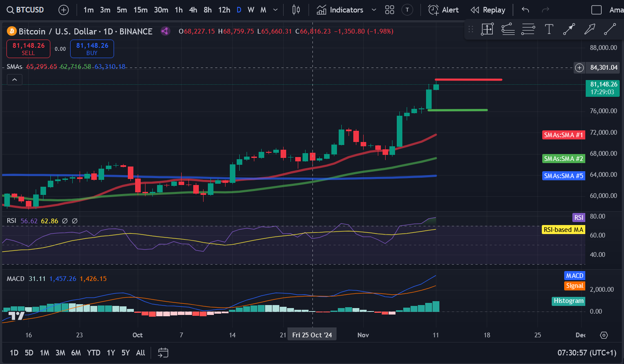The width and height of the screenshot is (624, 364).
Task: Expand the favorite indicators dropdown arrow
Action: click(x=374, y=10)
